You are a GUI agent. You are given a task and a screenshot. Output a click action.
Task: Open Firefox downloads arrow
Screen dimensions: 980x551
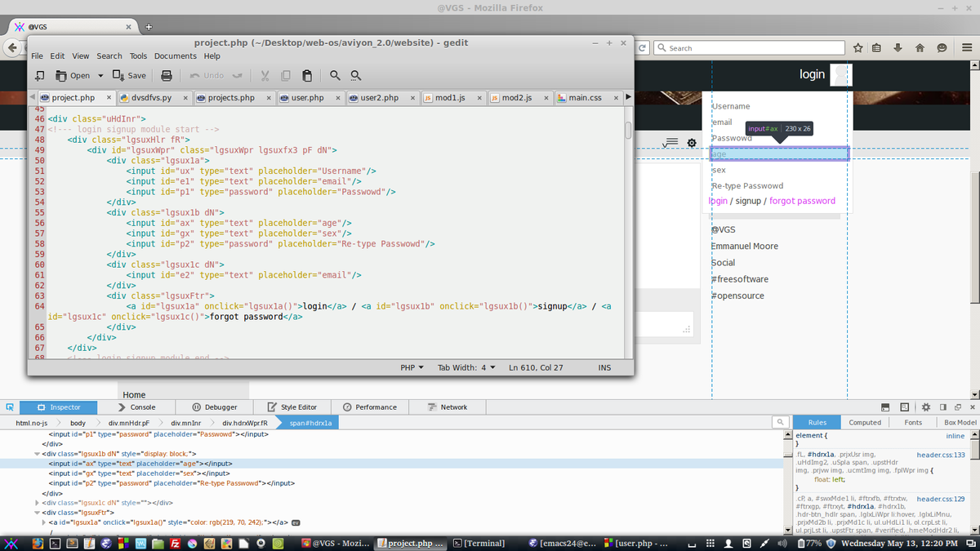click(899, 48)
